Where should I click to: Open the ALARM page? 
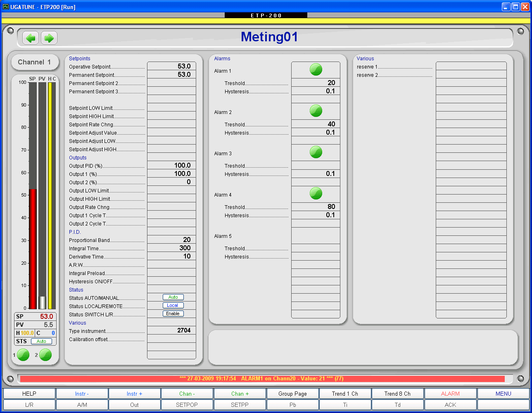(451, 394)
